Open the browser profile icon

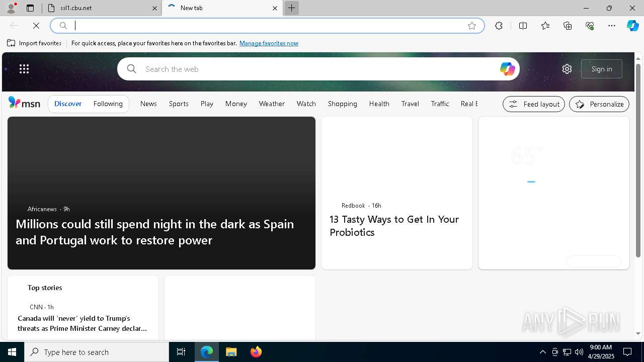point(11,8)
